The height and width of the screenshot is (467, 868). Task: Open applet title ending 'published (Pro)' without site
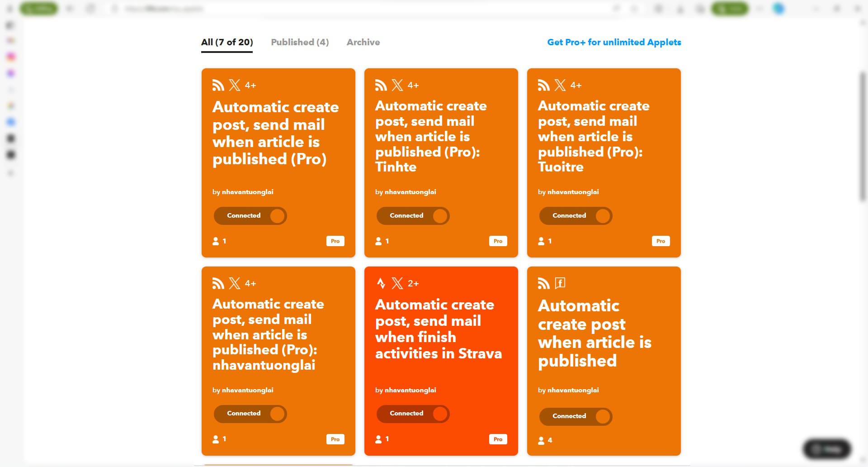(275, 133)
